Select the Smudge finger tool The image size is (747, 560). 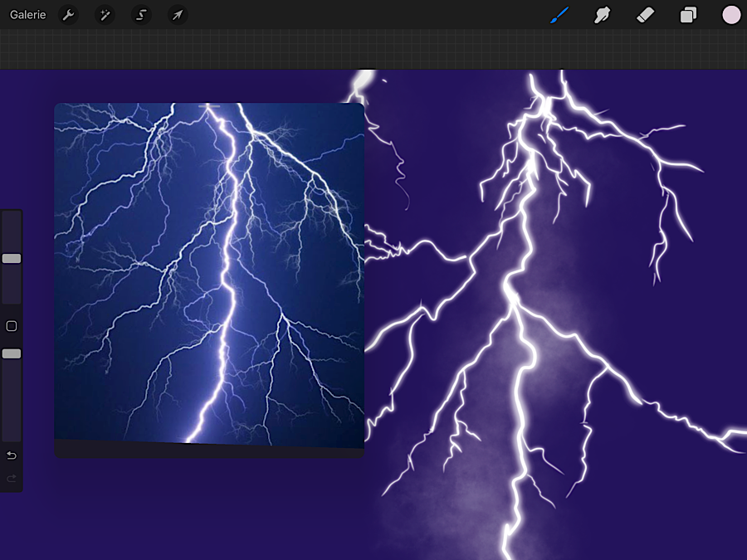[x=603, y=15]
